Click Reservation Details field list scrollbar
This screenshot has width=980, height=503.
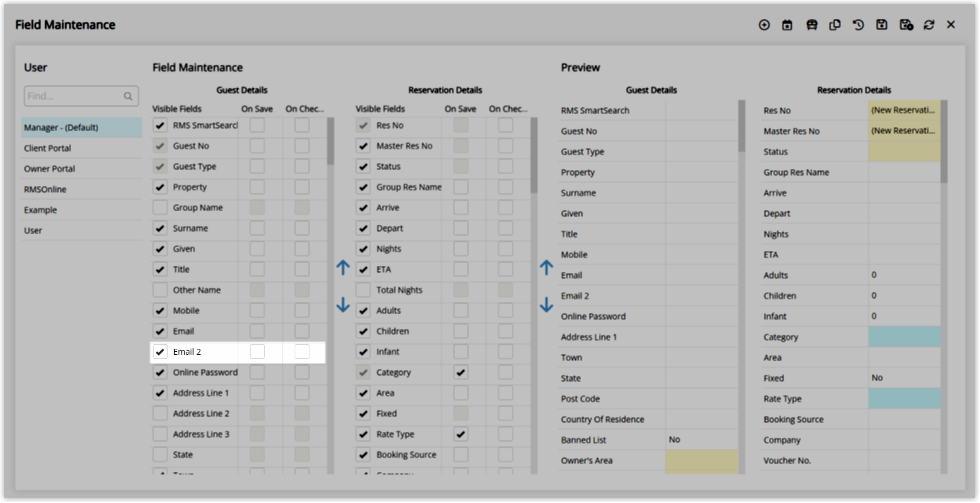[x=534, y=155]
